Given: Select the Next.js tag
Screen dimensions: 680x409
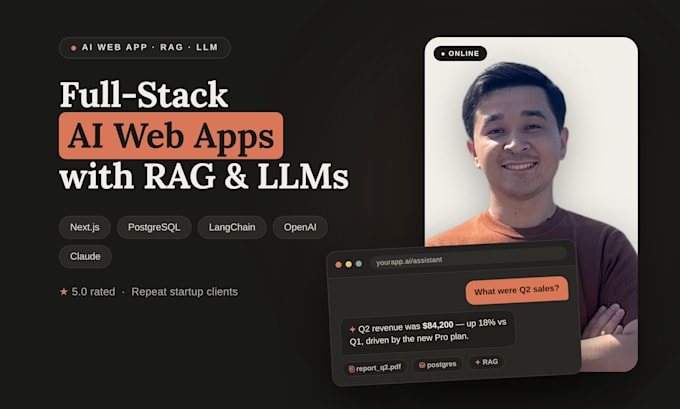Looking at the screenshot, I should pyautogui.click(x=85, y=227).
